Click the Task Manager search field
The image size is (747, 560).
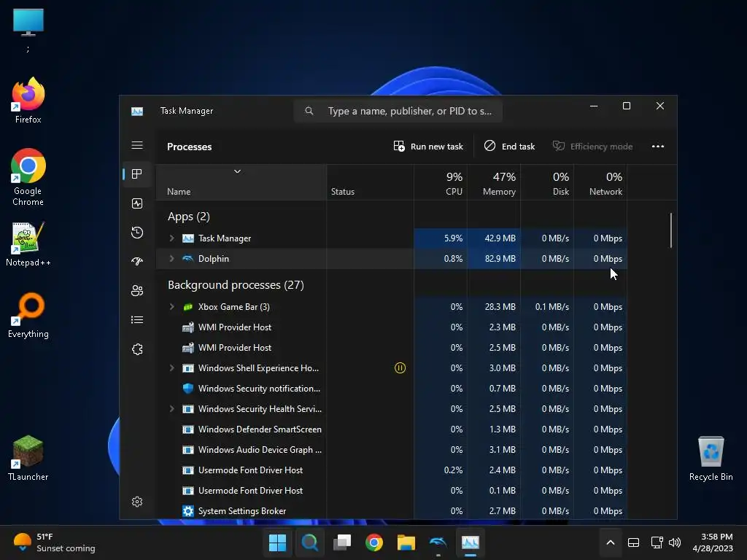[398, 111]
